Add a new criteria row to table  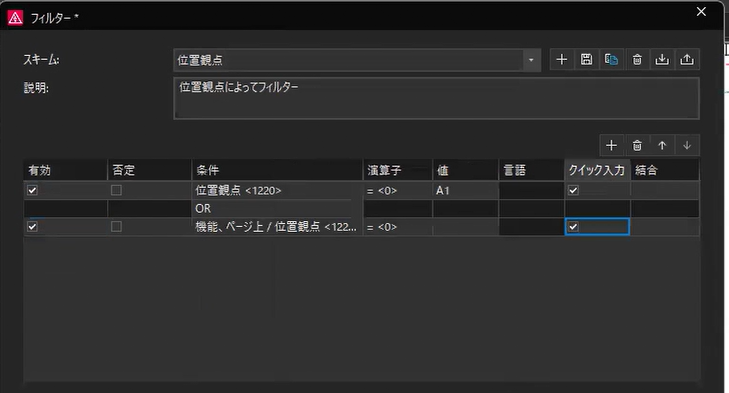pos(611,146)
